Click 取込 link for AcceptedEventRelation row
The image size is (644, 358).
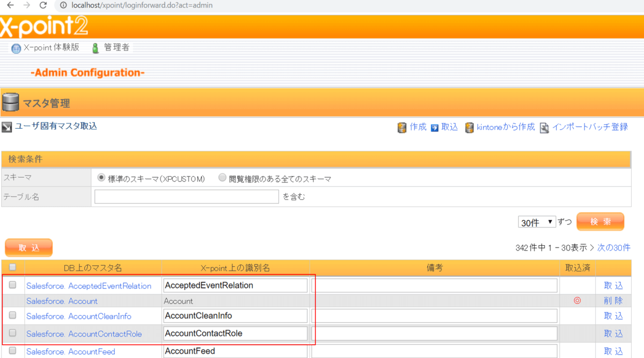(613, 286)
